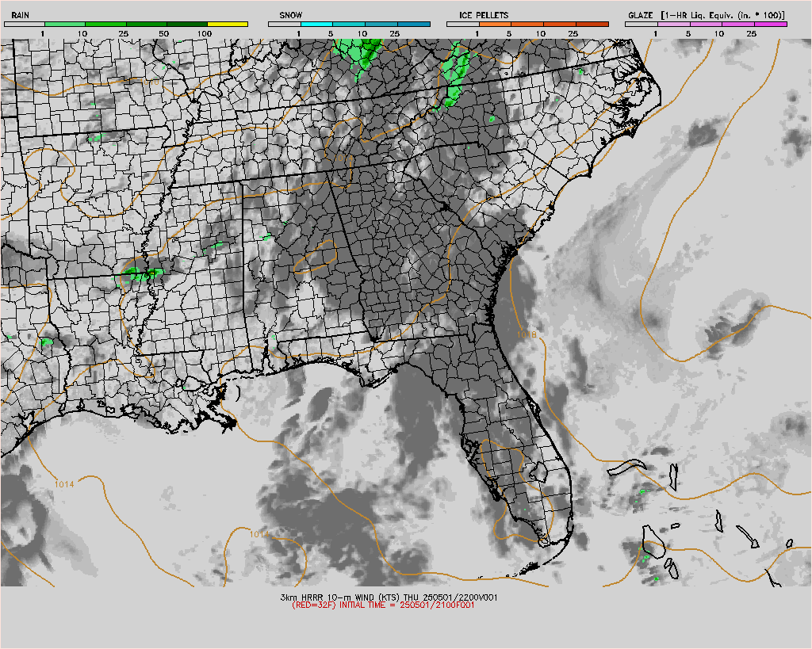Image resolution: width=812 pixels, height=649 pixels.
Task: Click the red '(RED=32F) INITIAL TIME' caption line
Action: [383, 605]
